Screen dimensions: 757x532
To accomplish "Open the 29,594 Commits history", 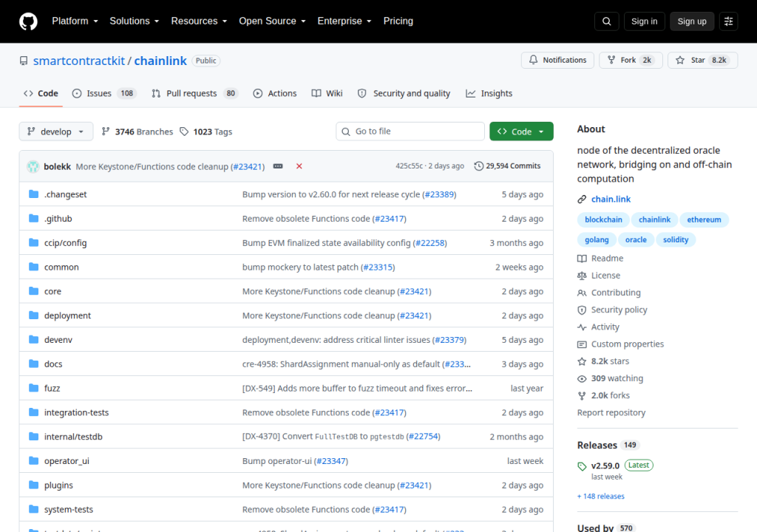I will pyautogui.click(x=507, y=166).
